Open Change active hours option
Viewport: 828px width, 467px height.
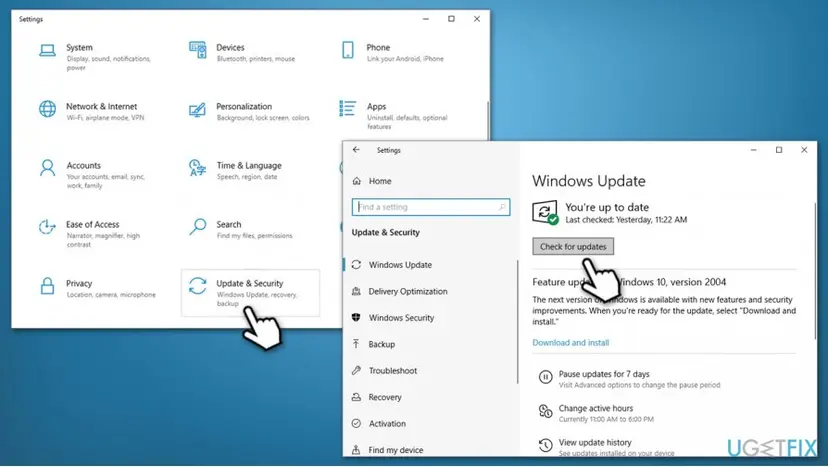(x=596, y=408)
